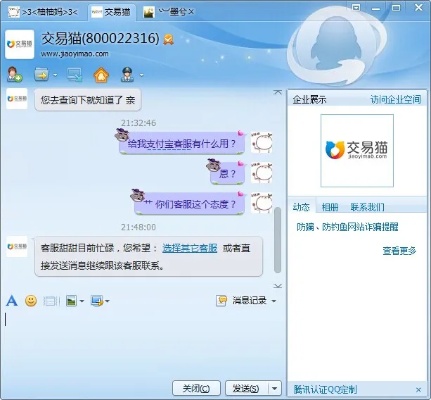Expand the message history dropdown arrow
This screenshot has width=431, height=400.
[274, 301]
